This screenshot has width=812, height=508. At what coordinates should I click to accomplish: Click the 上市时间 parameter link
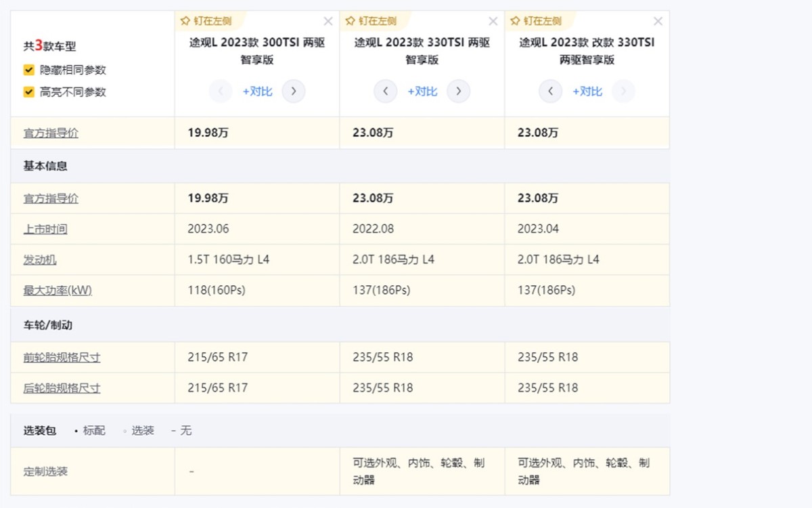coord(45,229)
